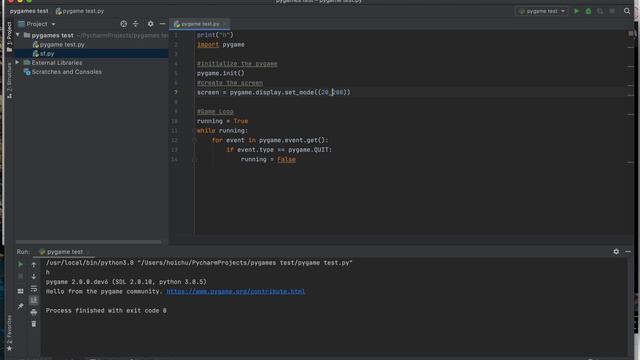Open the Favorites tool window star icon
This screenshot has height=360, width=640.
point(9,348)
